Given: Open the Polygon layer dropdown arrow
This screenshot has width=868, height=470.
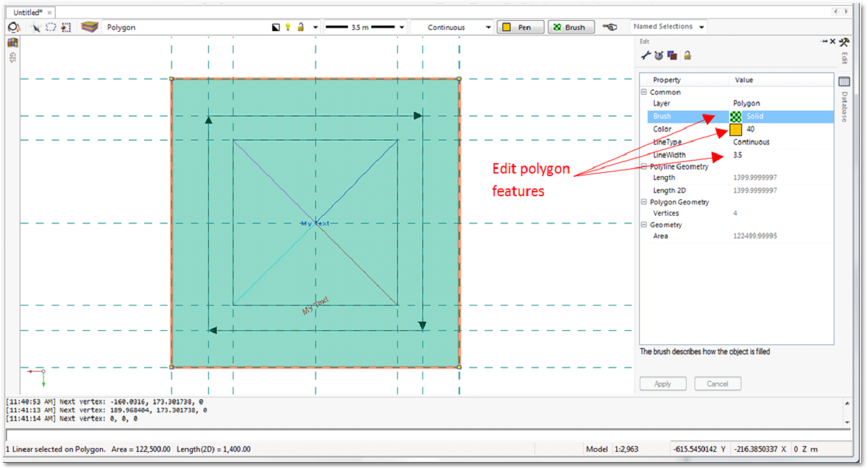Looking at the screenshot, I should [x=316, y=28].
